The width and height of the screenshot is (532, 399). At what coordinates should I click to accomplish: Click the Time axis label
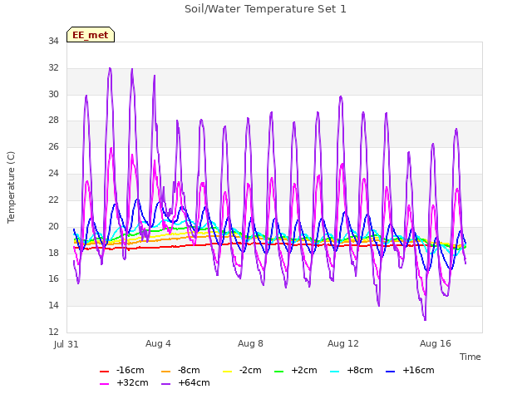coord(470,357)
